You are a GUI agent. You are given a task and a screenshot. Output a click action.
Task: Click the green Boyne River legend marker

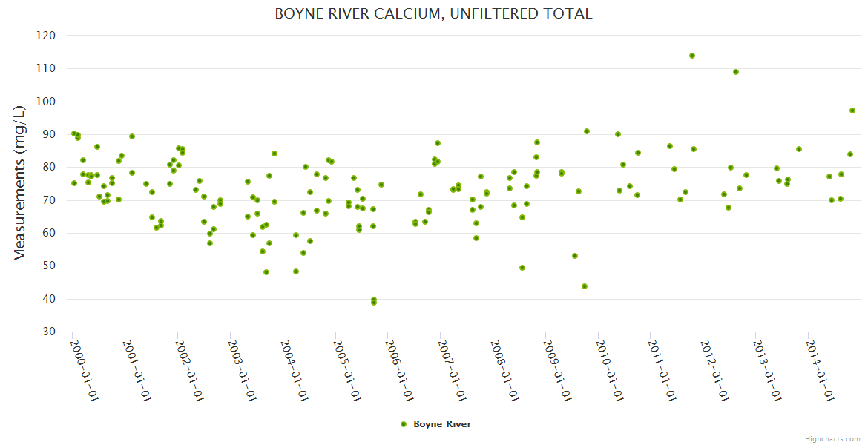pyautogui.click(x=404, y=424)
